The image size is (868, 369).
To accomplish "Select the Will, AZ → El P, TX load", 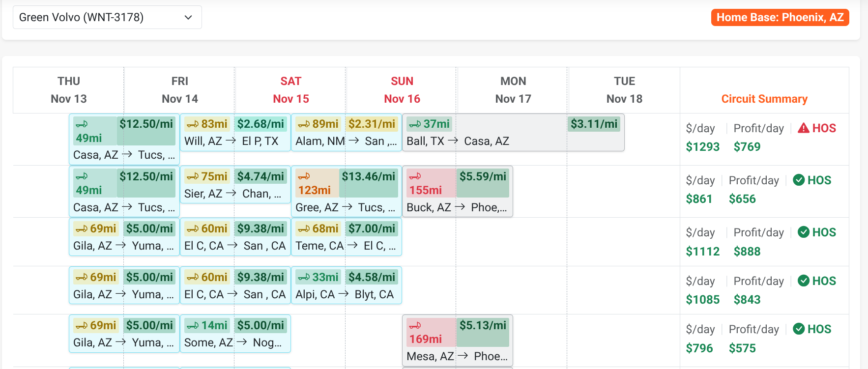I will click(235, 133).
